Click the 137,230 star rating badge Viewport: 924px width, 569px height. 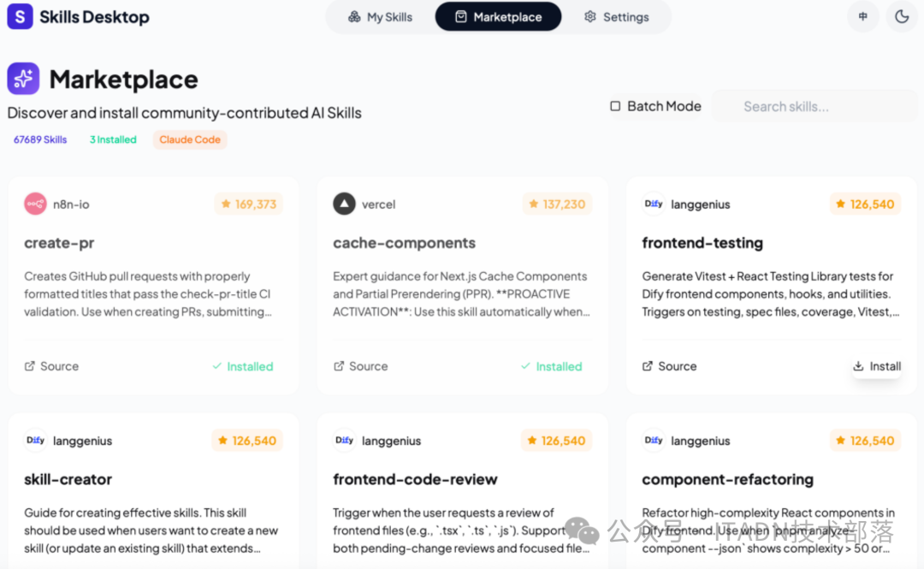tap(557, 204)
